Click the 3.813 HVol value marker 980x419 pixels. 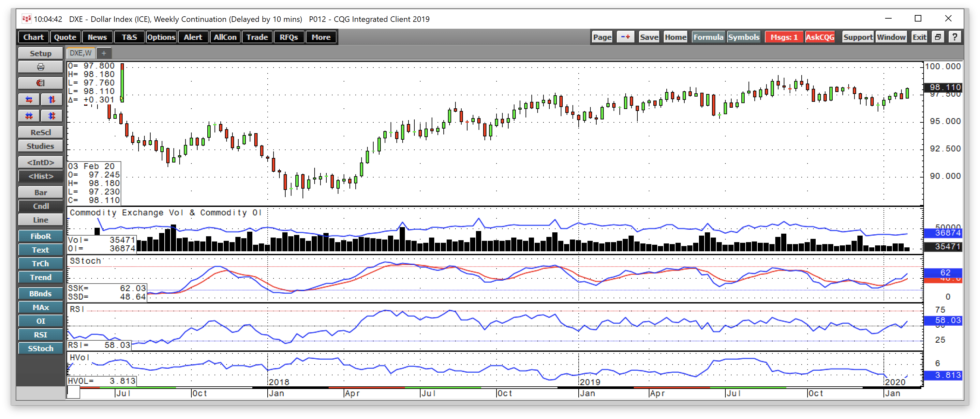point(943,375)
